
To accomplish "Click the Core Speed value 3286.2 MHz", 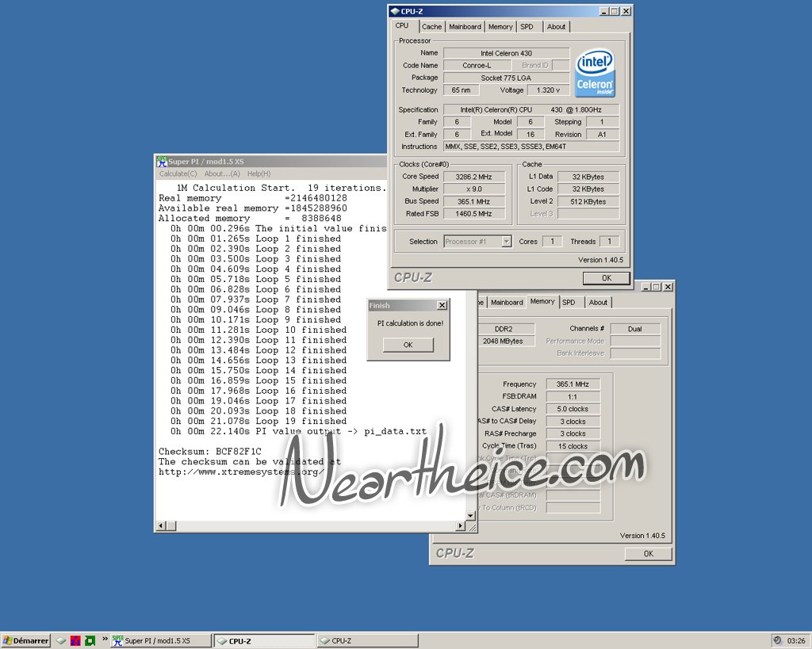I will click(474, 177).
